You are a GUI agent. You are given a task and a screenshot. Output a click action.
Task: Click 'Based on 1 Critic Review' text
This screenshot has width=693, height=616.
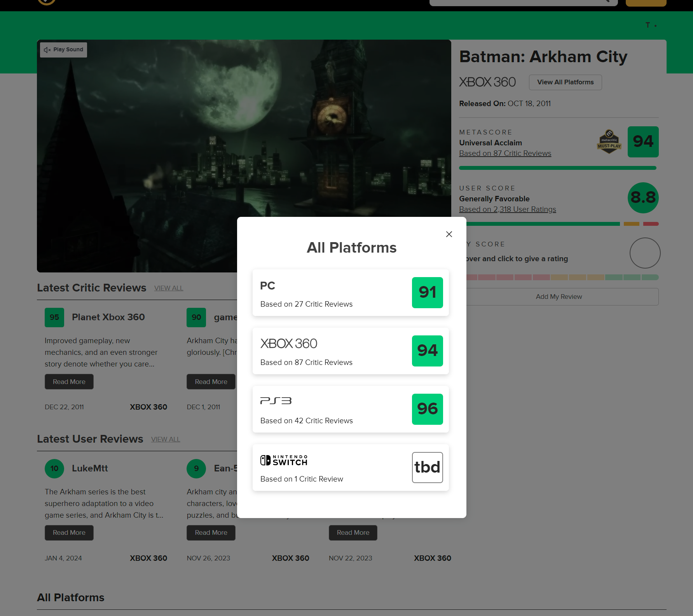(x=302, y=479)
